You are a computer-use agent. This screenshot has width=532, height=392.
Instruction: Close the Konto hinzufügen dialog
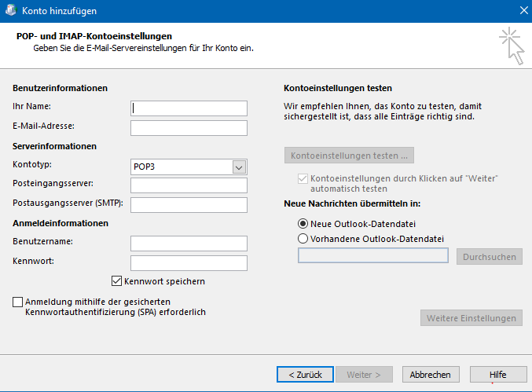click(x=522, y=11)
